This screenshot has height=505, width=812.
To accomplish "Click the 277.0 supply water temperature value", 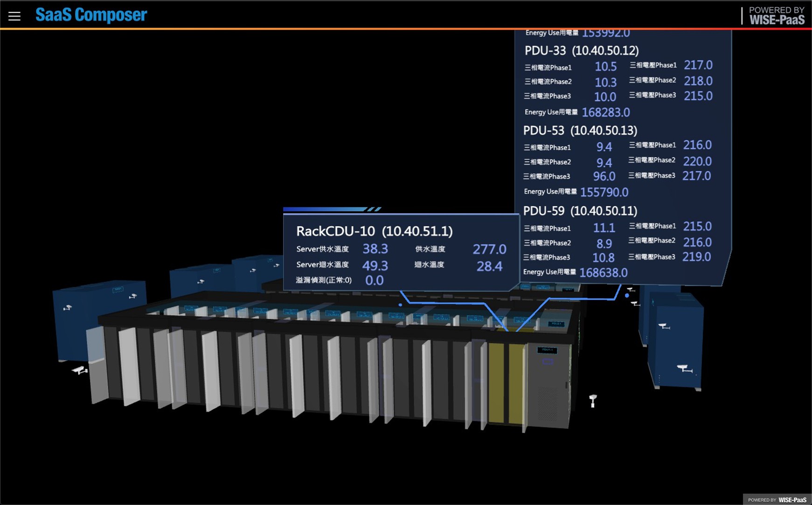I will click(x=489, y=249).
